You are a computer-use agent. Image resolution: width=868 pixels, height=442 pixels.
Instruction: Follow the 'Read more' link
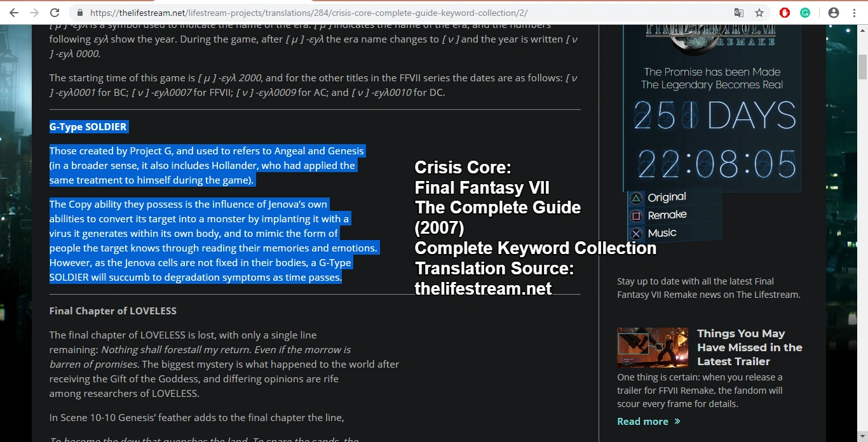pos(649,421)
